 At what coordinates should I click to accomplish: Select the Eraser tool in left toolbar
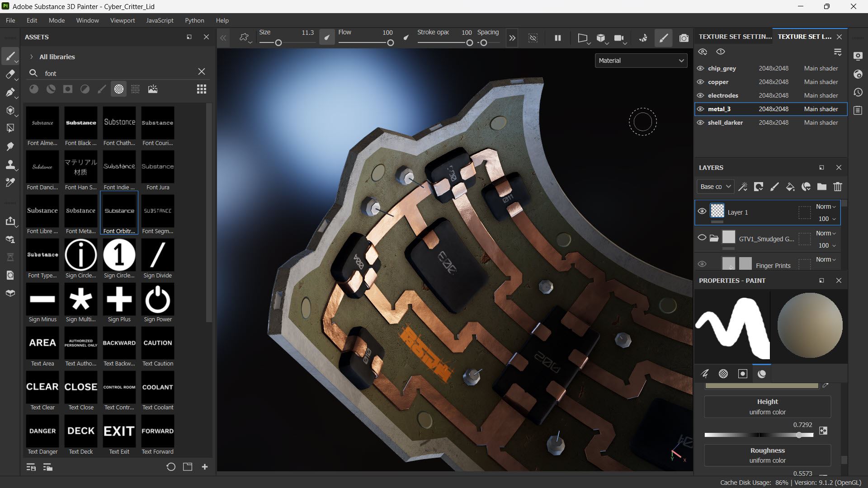click(x=10, y=75)
